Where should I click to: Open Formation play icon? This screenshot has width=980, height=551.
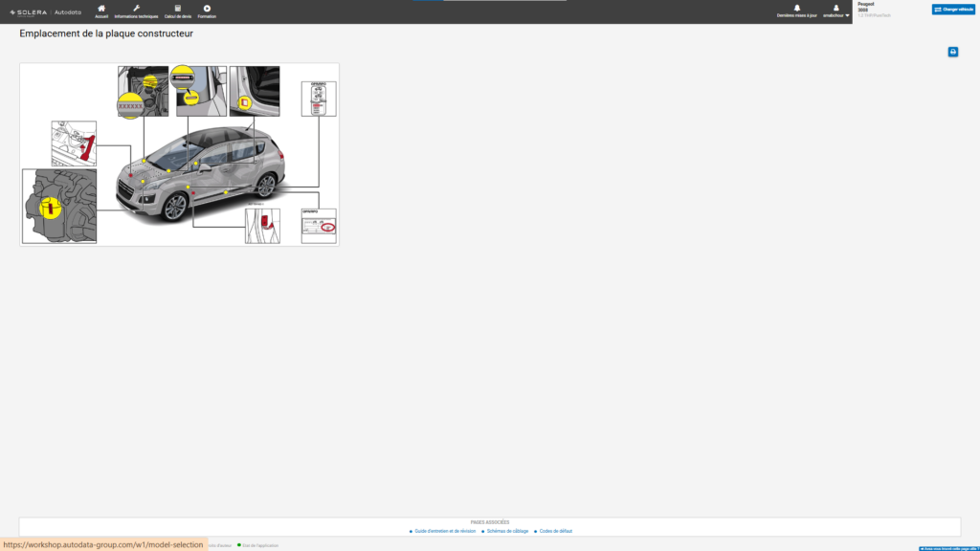click(x=207, y=11)
